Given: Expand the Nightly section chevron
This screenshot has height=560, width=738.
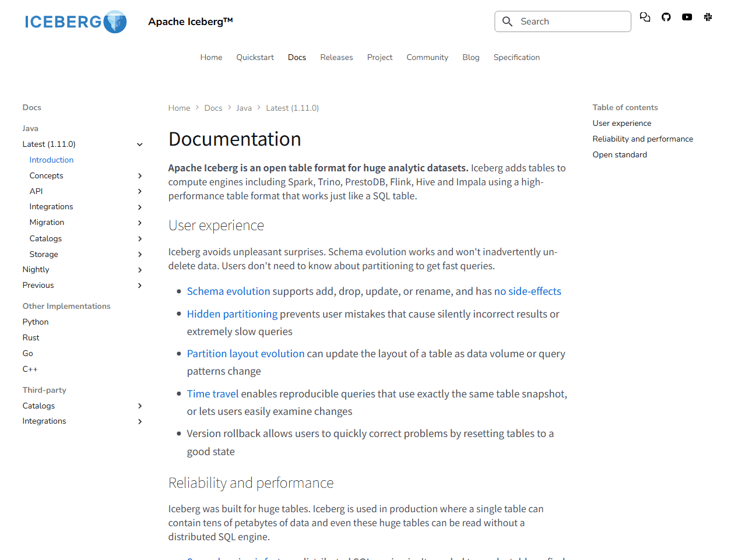Looking at the screenshot, I should 140,270.
